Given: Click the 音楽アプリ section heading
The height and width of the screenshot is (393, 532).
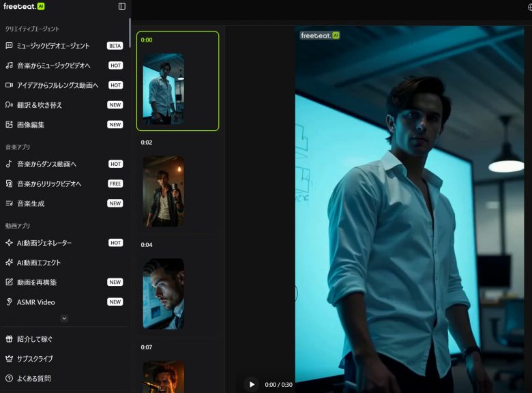Looking at the screenshot, I should [x=18, y=147].
